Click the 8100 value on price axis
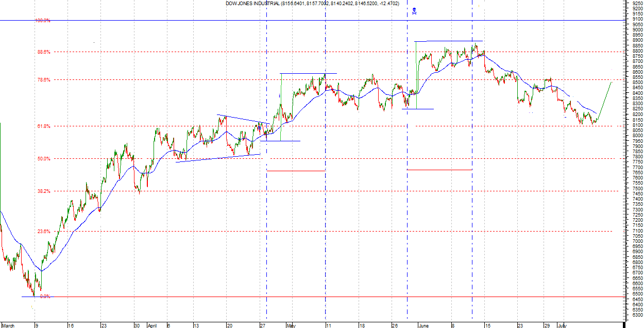The image size is (644, 328). click(x=637, y=125)
